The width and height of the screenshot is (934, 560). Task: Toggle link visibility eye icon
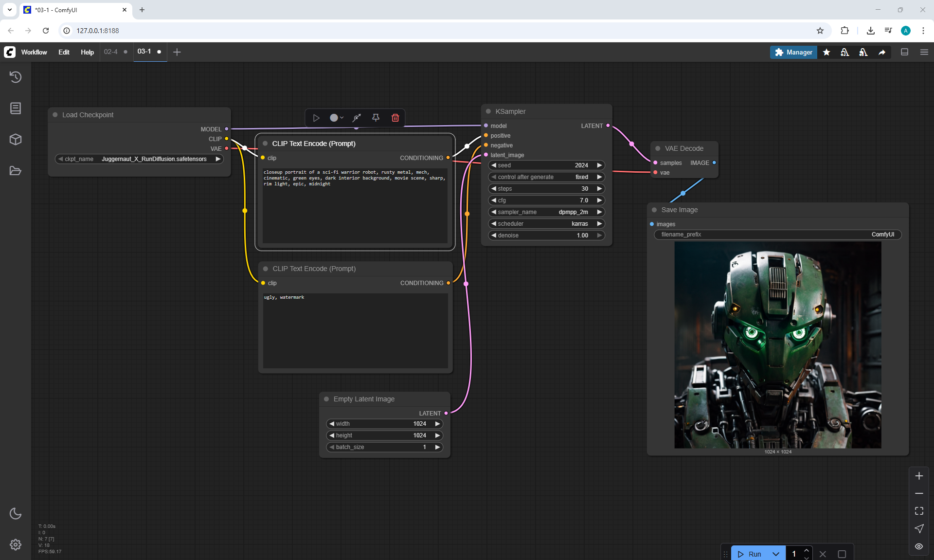pos(919,546)
